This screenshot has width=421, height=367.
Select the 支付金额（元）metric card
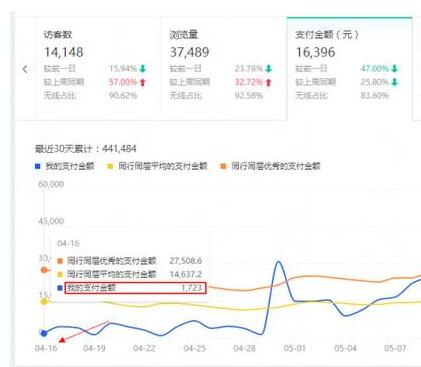[349, 68]
